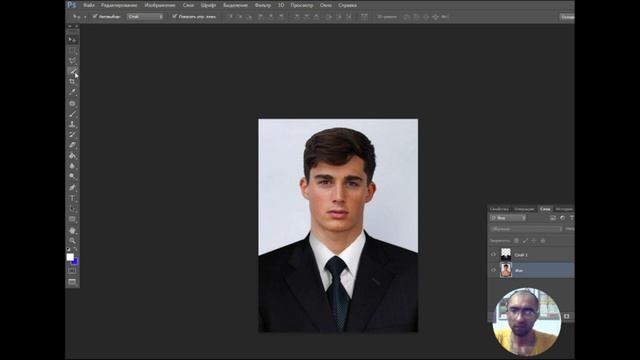This screenshot has height=360, width=640.
Task: Open the Окно menu
Action: [326, 5]
